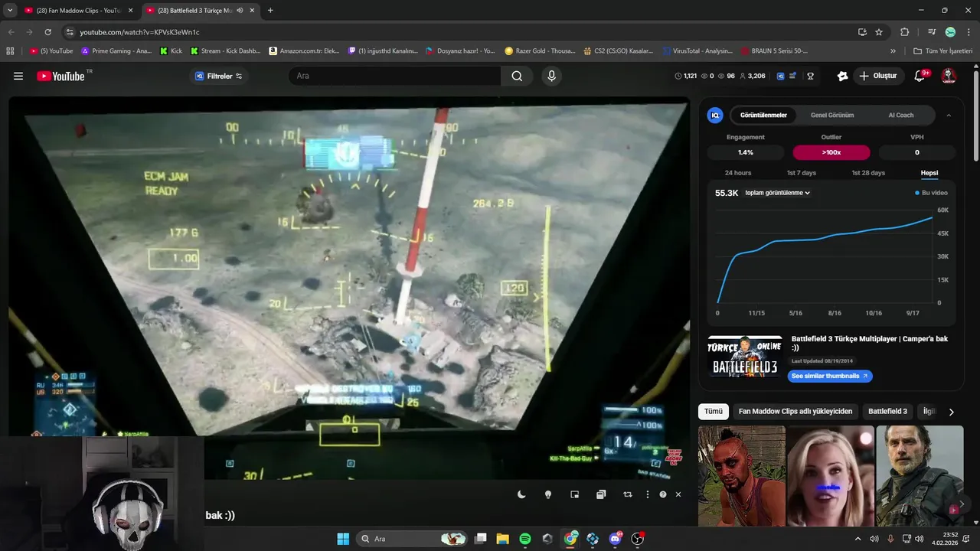Open Chrome extensions puzzle icon

click(904, 32)
